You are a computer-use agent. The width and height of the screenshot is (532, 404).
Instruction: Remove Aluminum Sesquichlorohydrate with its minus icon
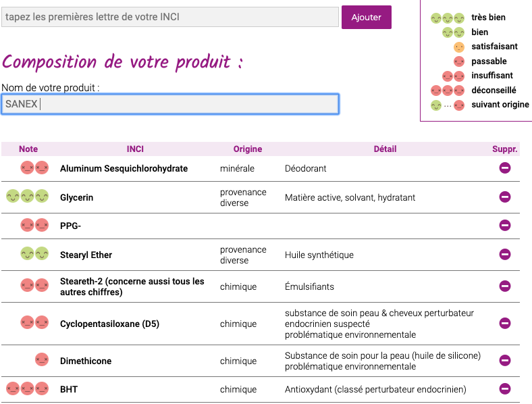point(505,168)
